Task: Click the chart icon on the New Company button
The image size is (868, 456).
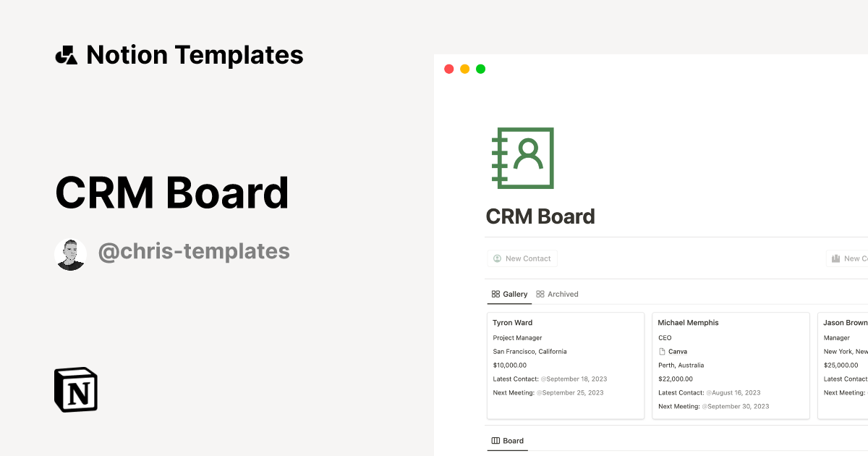Action: click(x=835, y=258)
